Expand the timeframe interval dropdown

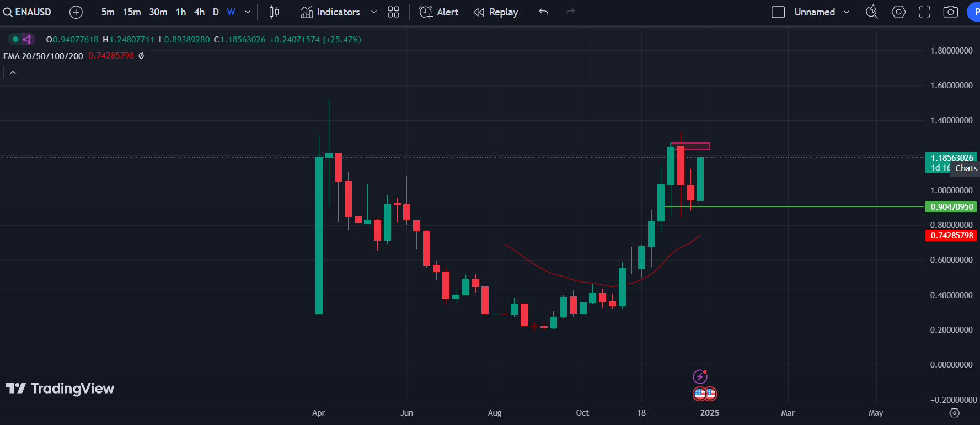pyautogui.click(x=248, y=12)
